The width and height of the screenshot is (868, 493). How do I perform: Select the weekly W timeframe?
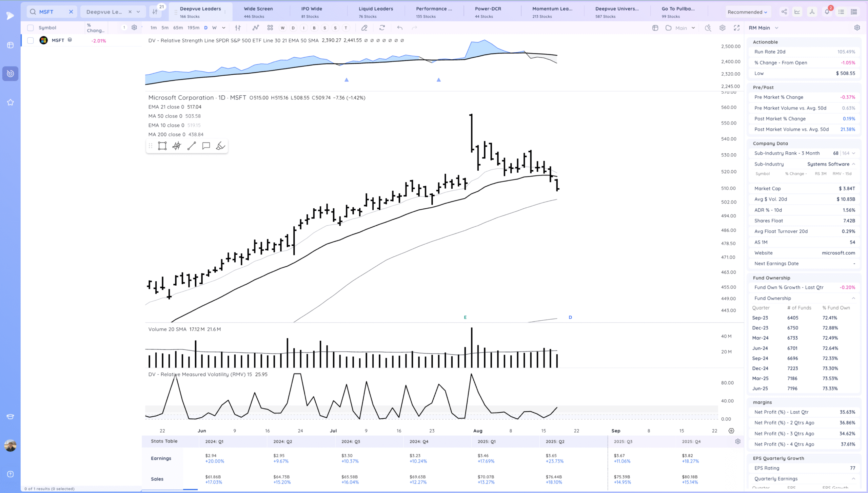214,28
